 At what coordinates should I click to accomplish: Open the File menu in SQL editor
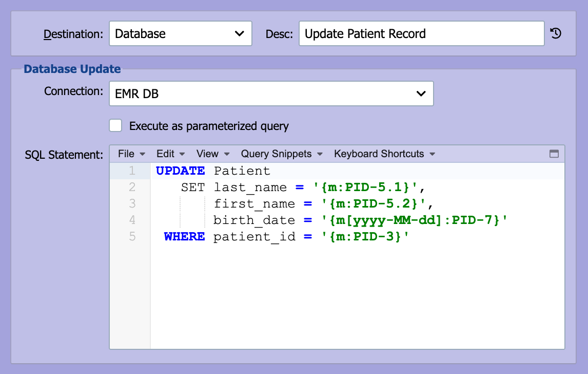coord(131,154)
